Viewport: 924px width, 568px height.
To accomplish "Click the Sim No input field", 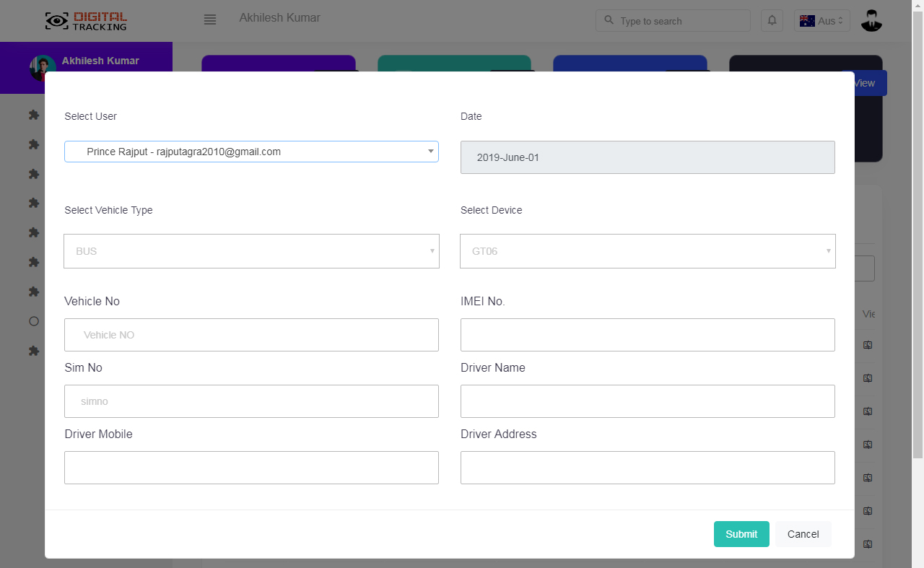I will (x=251, y=401).
